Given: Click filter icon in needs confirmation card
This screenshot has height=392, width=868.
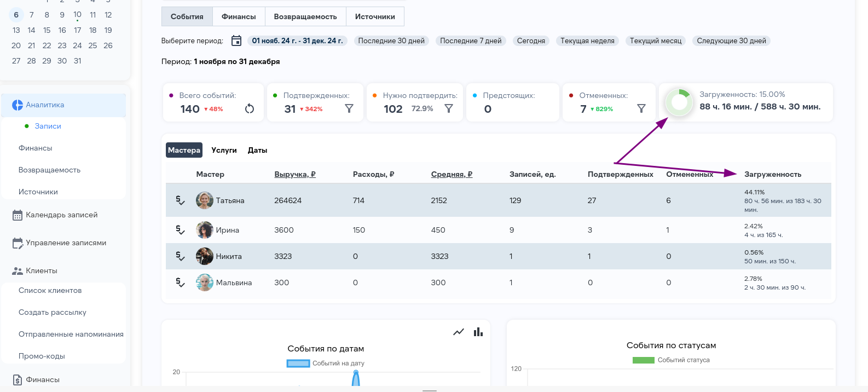Looking at the screenshot, I should pos(449,108).
